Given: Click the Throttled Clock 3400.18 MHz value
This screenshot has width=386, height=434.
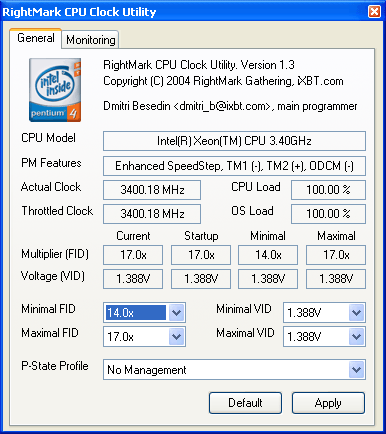Looking at the screenshot, I should (x=152, y=214).
